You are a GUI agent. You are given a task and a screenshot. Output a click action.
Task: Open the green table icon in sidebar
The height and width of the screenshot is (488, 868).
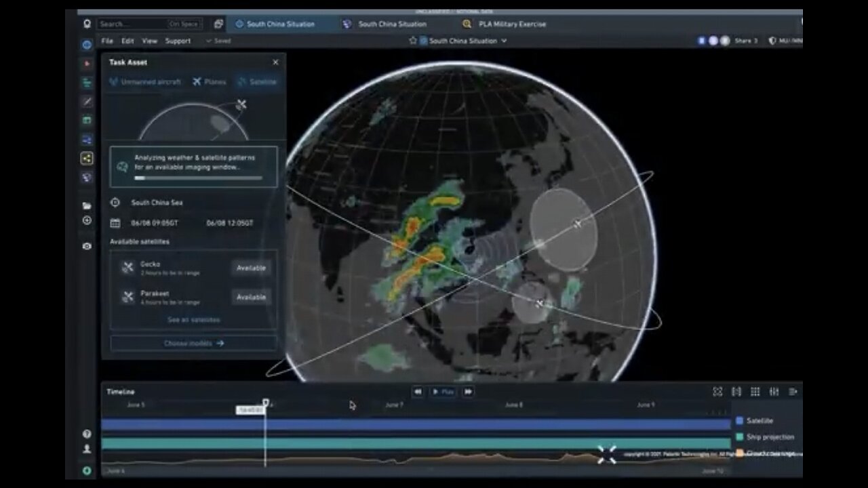coord(87,120)
